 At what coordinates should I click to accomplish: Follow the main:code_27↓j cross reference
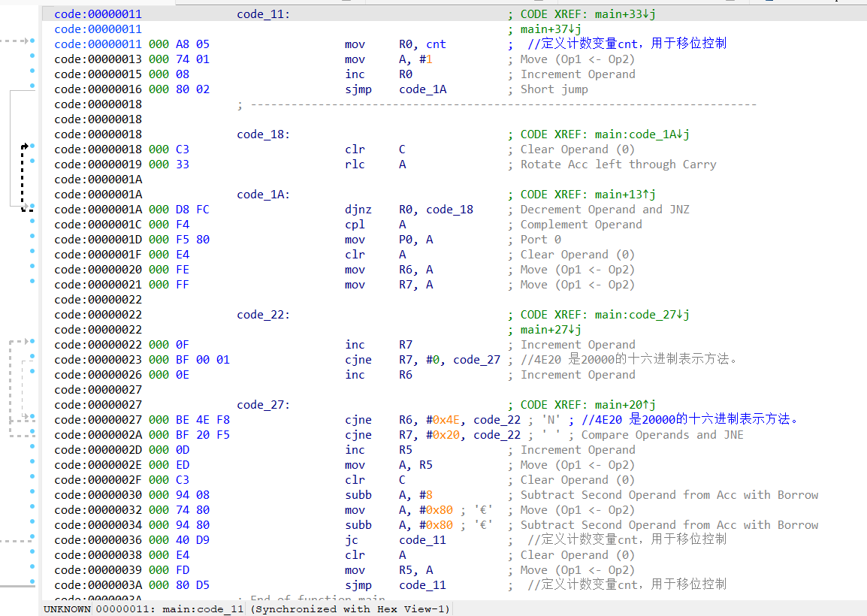point(642,315)
